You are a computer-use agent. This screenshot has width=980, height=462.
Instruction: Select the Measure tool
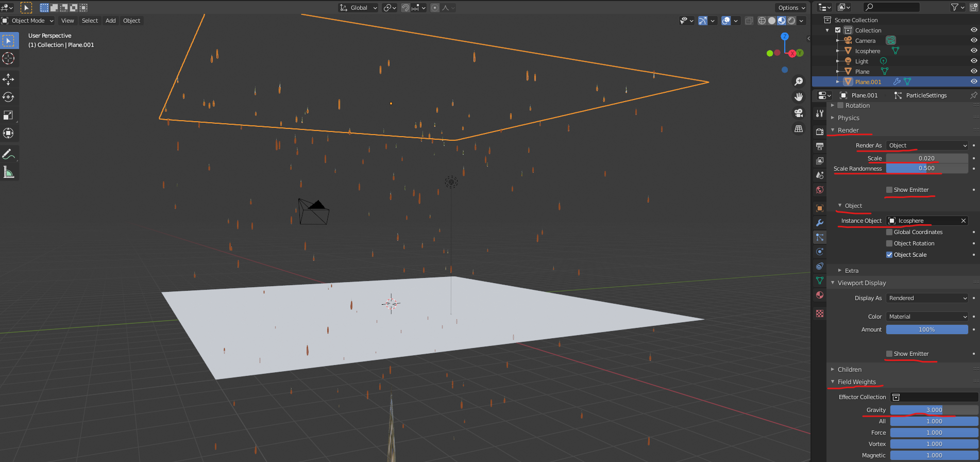pos(8,172)
